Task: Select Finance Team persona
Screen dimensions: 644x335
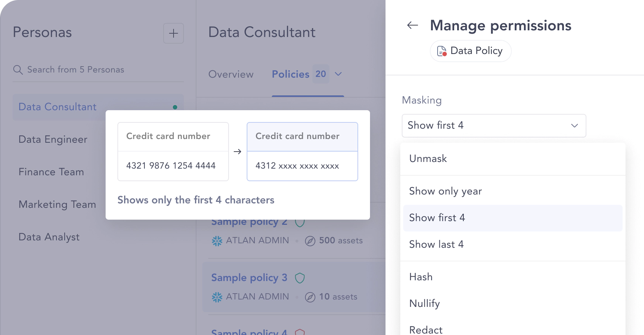Action: [x=51, y=172]
